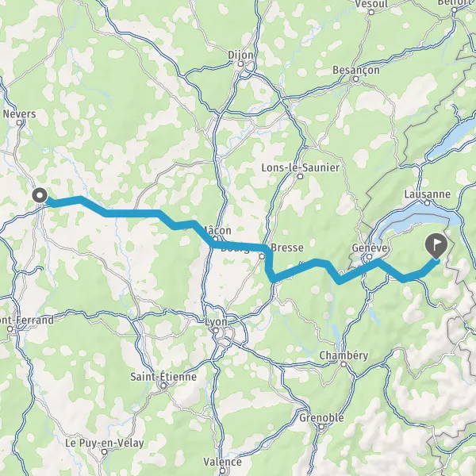
Task: Click the Bourg-en-Bresse city dot
Action: (x=262, y=257)
